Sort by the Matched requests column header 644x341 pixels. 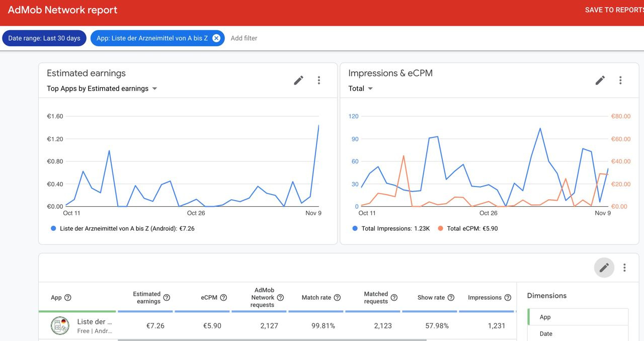coord(376,298)
